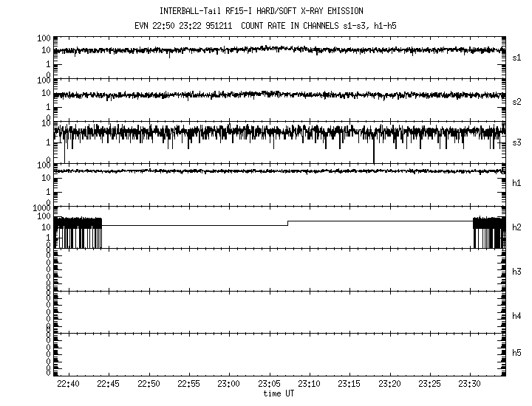Click the h4 channel label
This screenshot has width=532, height=406.
[517, 316]
